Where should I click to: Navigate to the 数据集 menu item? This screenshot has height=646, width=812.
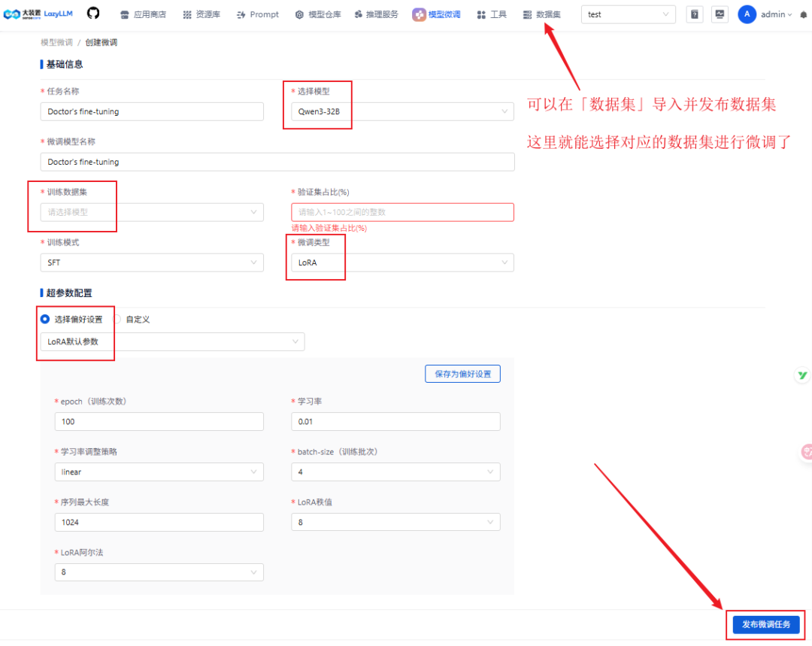point(547,14)
